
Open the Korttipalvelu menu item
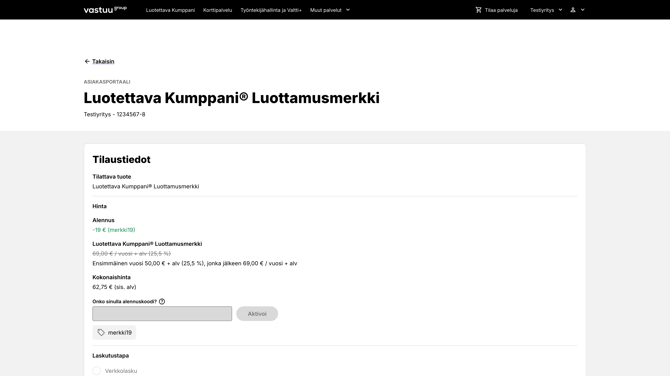pyautogui.click(x=217, y=10)
